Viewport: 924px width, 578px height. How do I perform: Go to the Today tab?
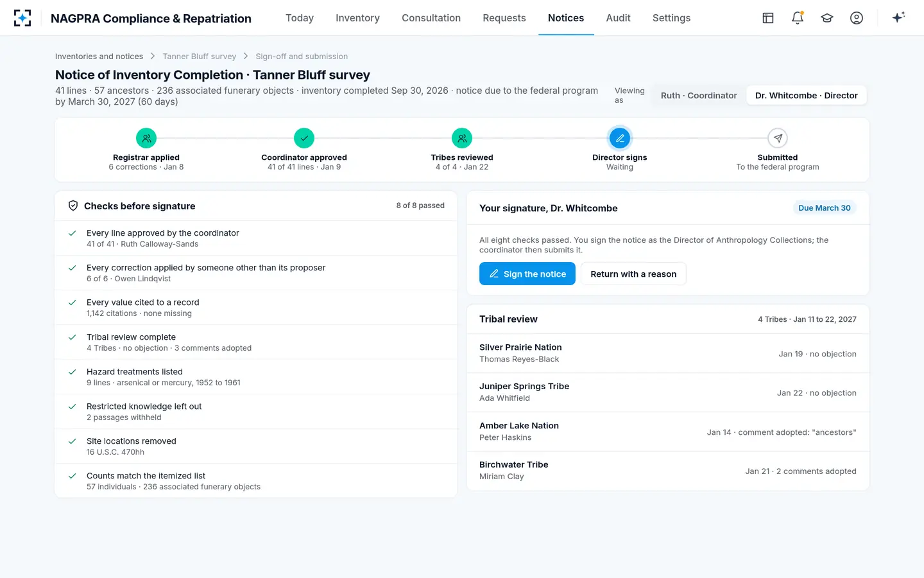[300, 18]
